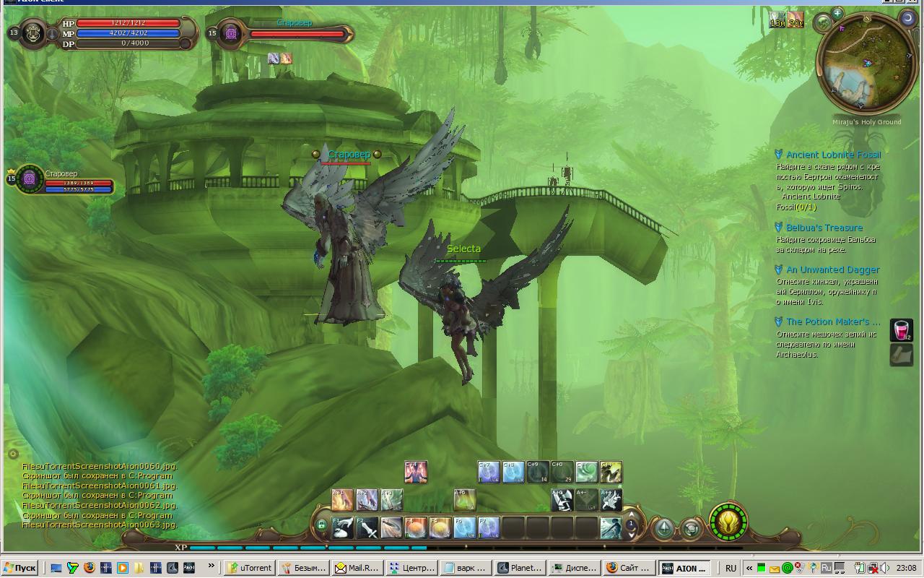Screen dimensions: 924x578
Task: Use the F2 sword attack skill
Action: (x=367, y=527)
